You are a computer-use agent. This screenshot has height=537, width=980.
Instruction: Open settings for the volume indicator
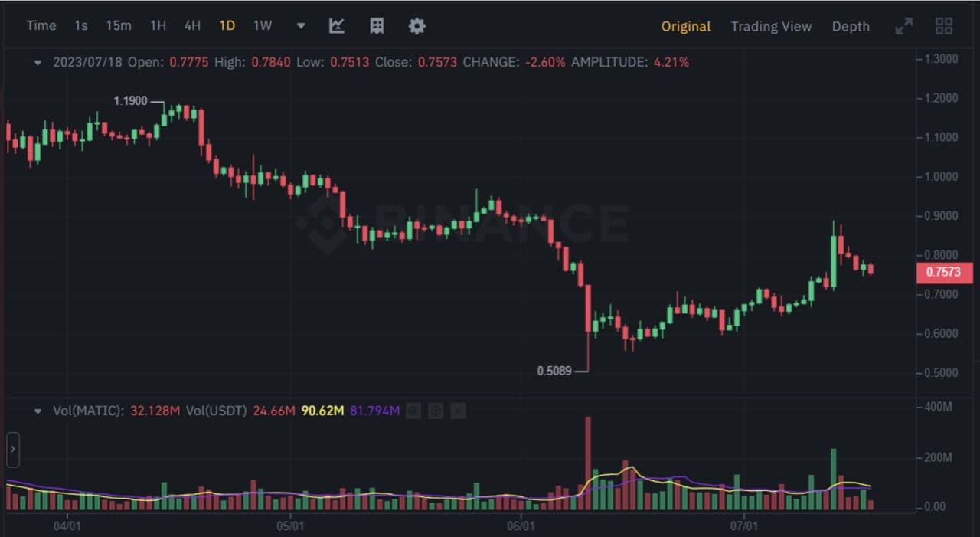[x=436, y=411]
